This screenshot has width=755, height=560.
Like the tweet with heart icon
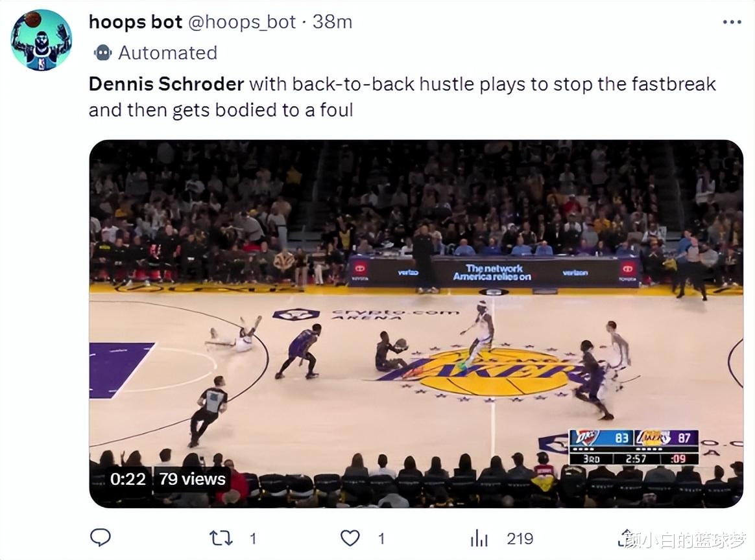tap(350, 538)
